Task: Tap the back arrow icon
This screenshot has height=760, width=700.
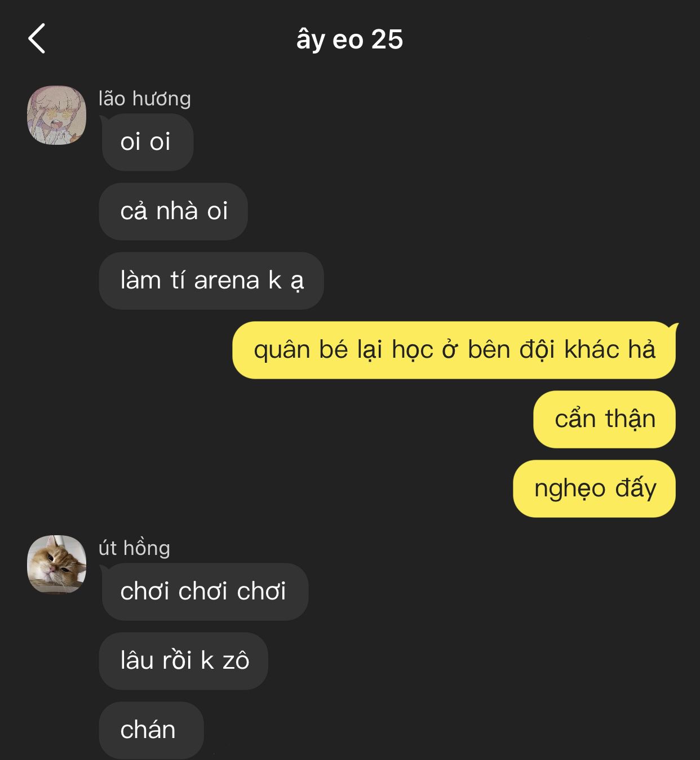Action: (x=37, y=39)
